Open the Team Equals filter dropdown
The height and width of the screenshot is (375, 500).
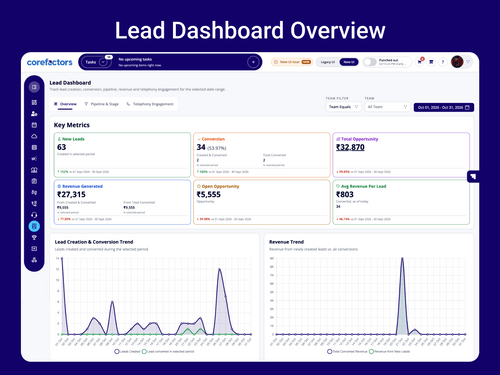[x=343, y=107]
